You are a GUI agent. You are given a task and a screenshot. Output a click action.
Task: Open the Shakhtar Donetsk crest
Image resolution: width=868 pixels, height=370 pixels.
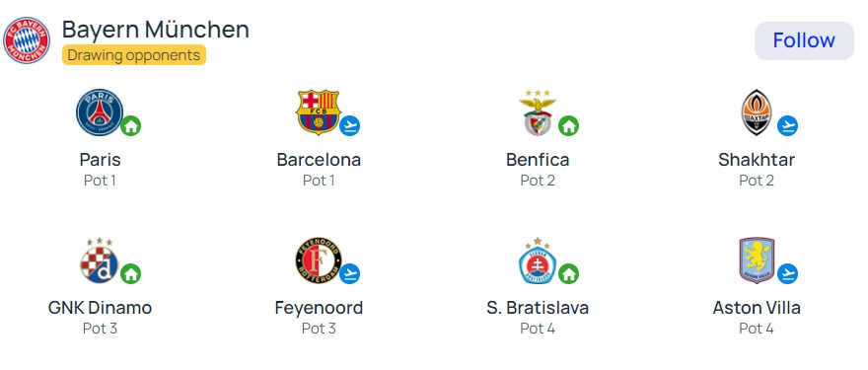point(757,112)
